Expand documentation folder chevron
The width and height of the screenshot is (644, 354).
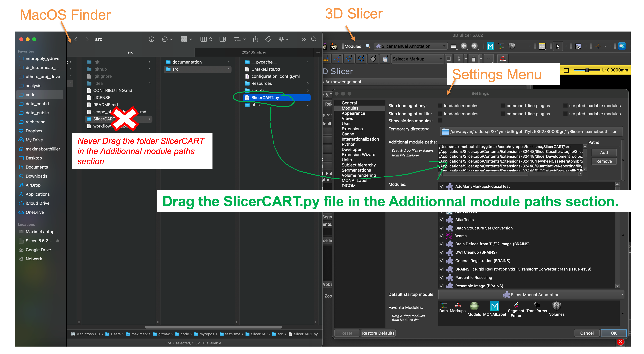229,62
